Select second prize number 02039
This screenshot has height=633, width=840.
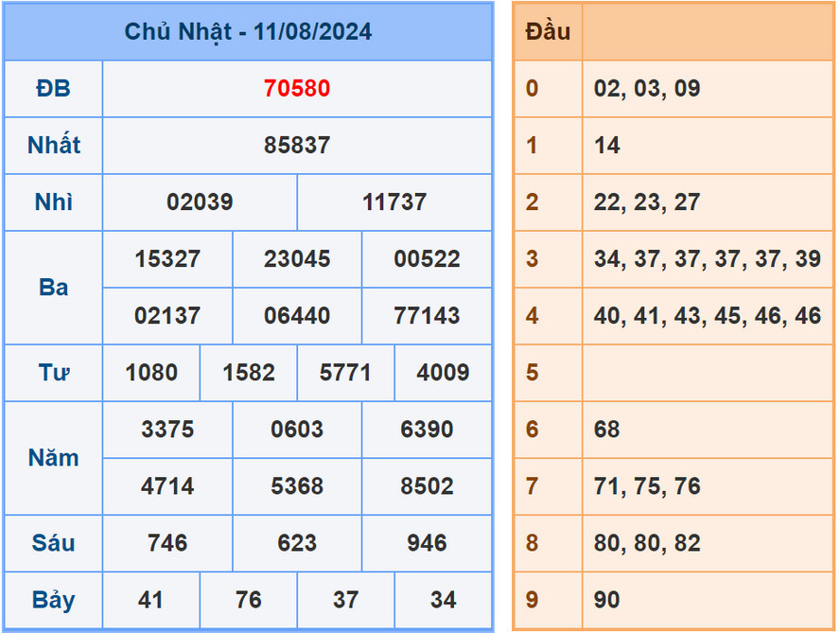coord(199,202)
